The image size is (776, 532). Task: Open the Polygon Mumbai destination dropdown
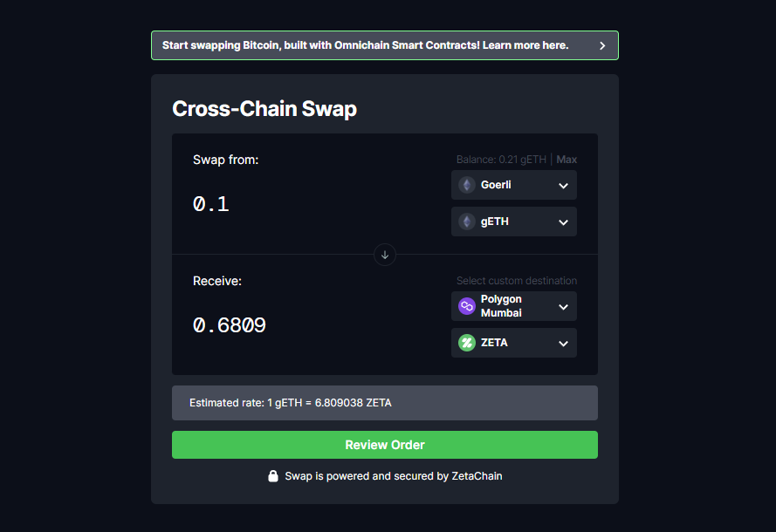(514, 306)
